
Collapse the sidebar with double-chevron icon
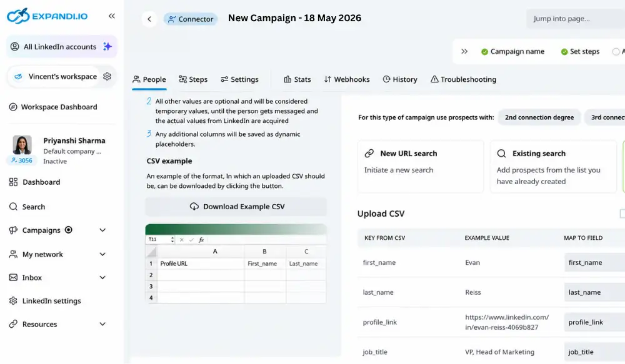tap(112, 16)
